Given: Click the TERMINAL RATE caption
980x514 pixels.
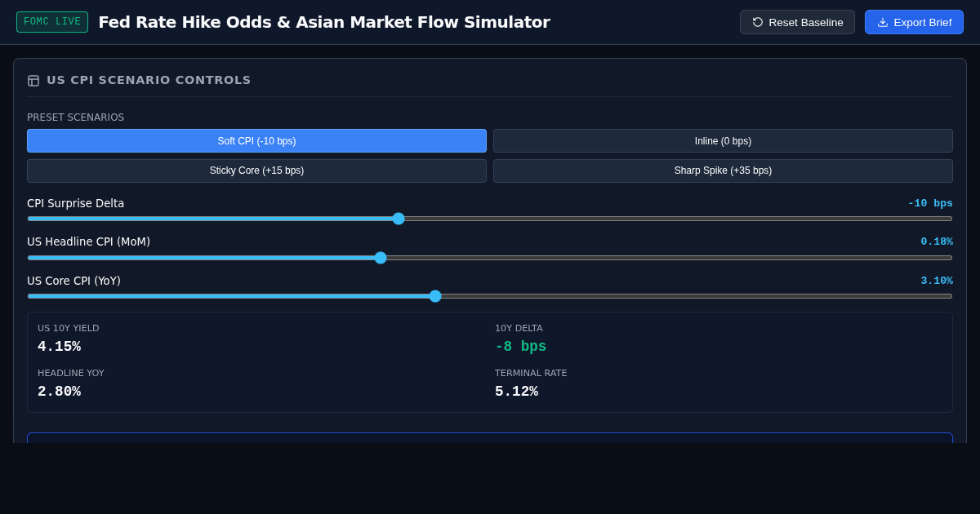Looking at the screenshot, I should [531, 373].
